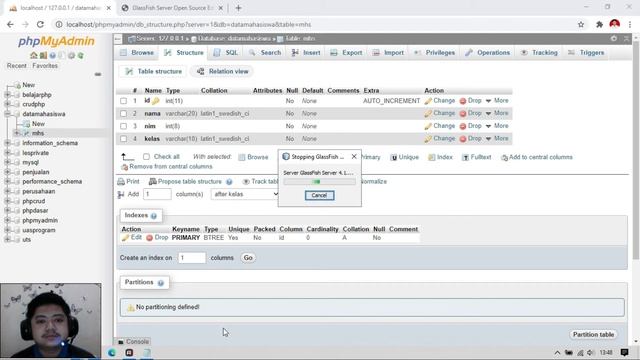Expand the mhs table node
Screen dimensions: 640x360
[x=16, y=133]
